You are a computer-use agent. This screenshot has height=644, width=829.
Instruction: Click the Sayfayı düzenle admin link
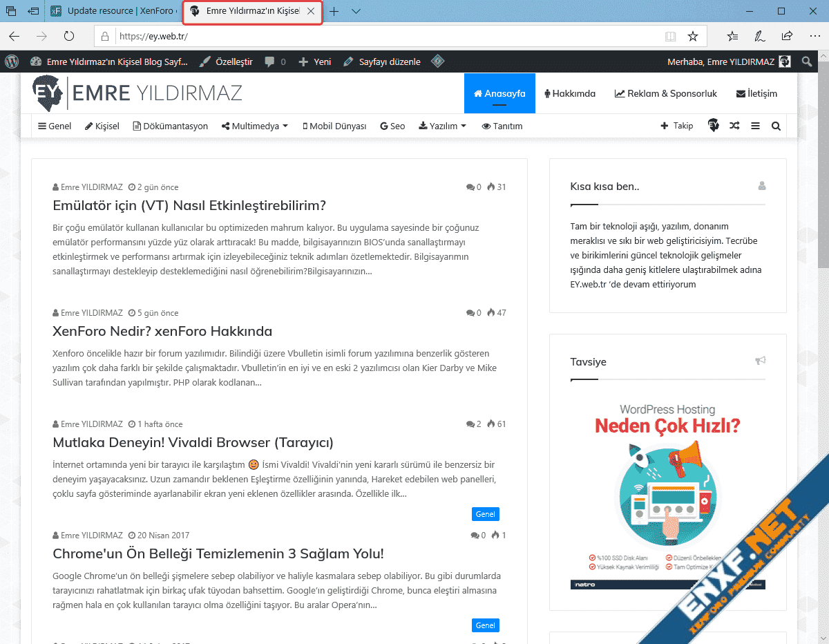click(x=382, y=61)
